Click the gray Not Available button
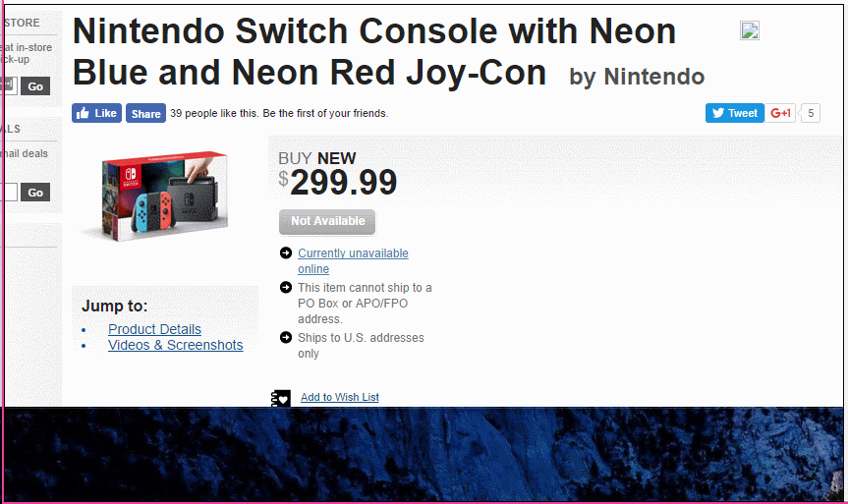 [327, 222]
